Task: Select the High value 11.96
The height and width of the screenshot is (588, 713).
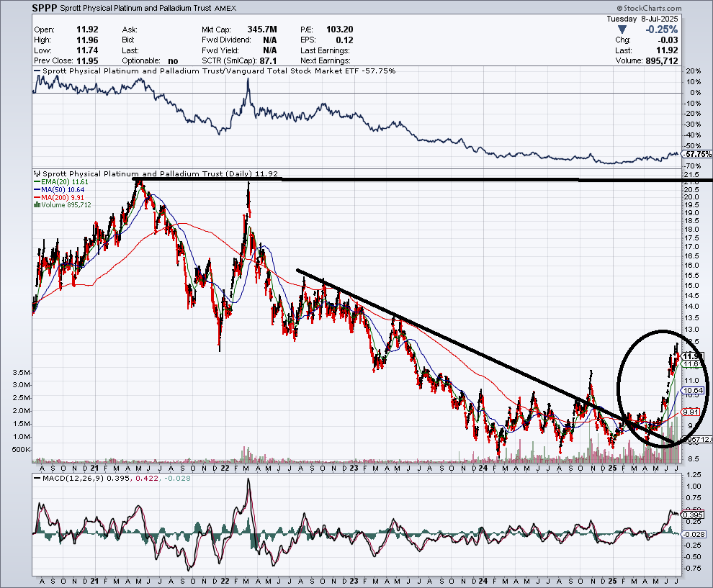Action: pos(87,40)
